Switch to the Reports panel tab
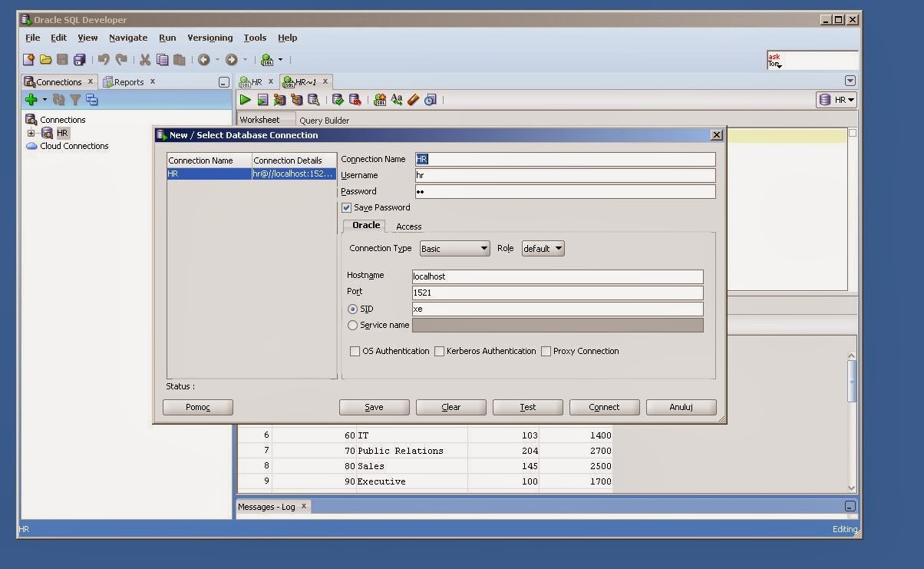Image resolution: width=924 pixels, height=569 pixels. [129, 82]
